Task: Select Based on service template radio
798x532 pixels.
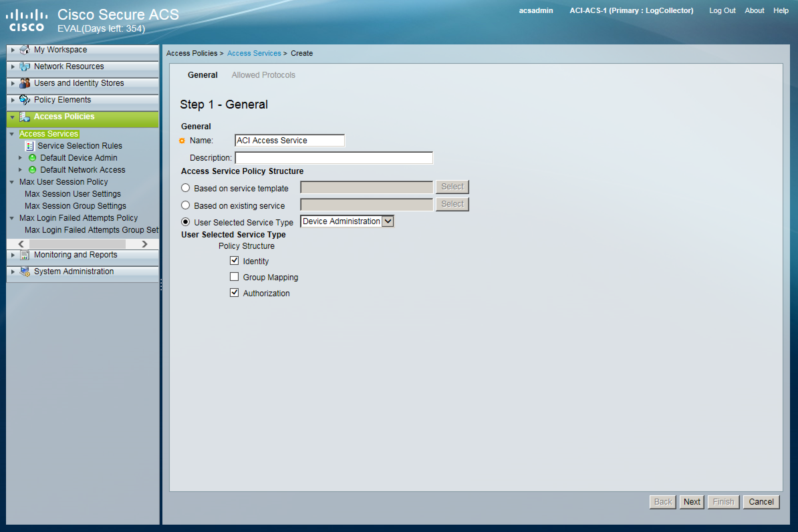Action: click(x=185, y=188)
